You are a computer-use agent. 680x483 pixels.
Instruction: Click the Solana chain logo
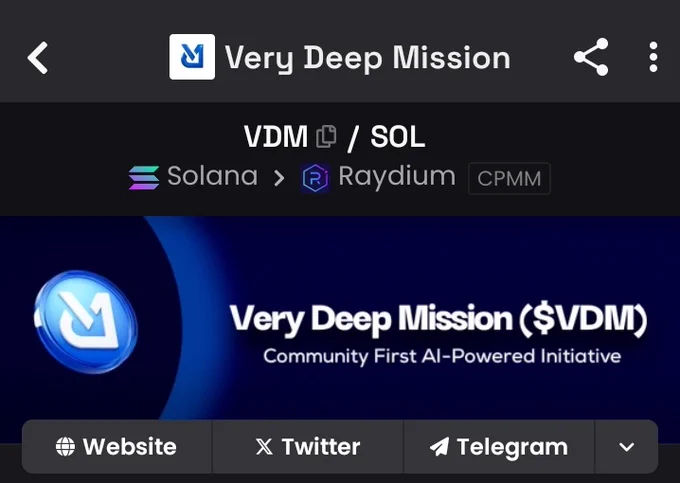144,178
